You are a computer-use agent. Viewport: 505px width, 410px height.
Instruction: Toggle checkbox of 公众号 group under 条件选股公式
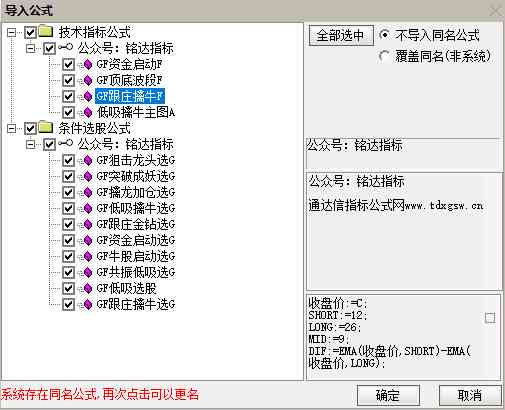pyautogui.click(x=49, y=144)
